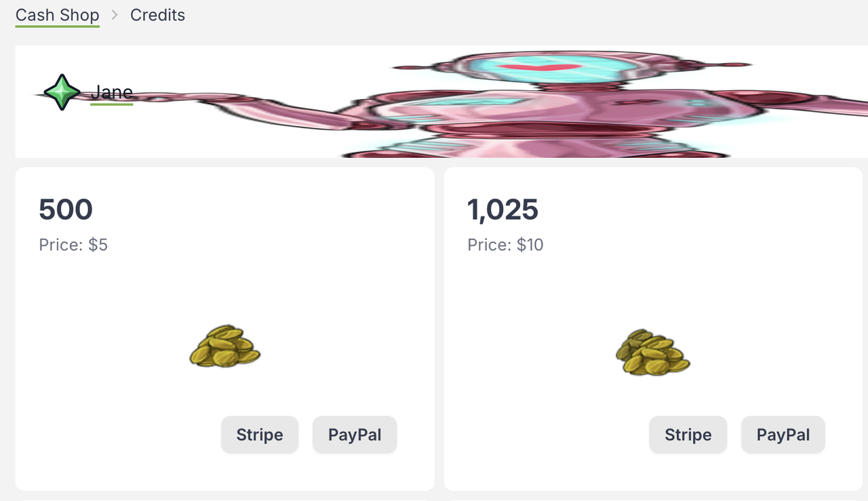Screen dimensions: 868x501
Task: Open Jane's profile link
Action: pos(112,92)
